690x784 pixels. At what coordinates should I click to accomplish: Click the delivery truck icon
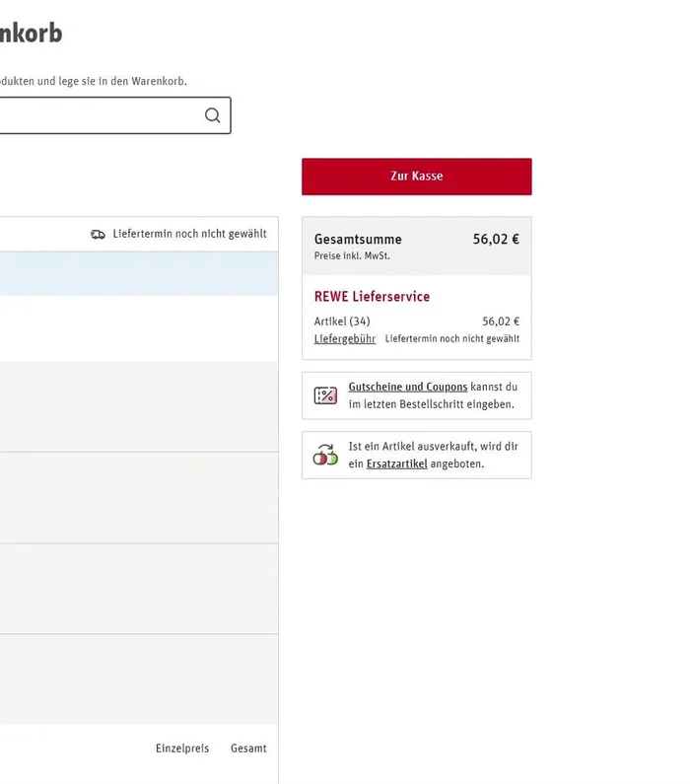coord(98,235)
